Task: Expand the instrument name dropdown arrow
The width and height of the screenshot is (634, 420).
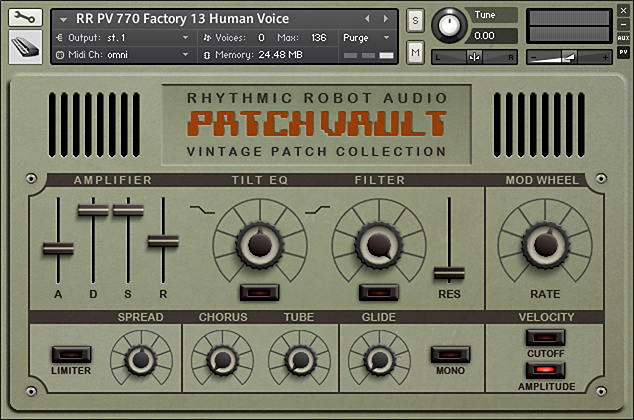Action: tap(63, 19)
